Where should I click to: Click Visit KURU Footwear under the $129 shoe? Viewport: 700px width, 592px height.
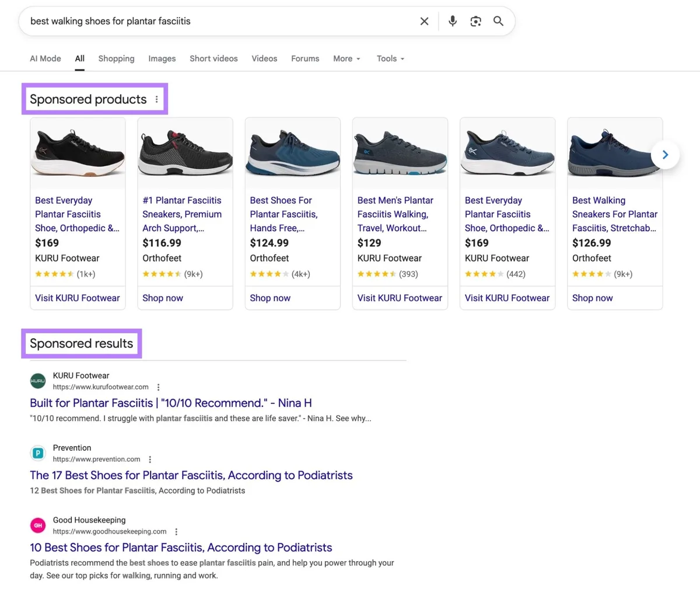tap(400, 298)
